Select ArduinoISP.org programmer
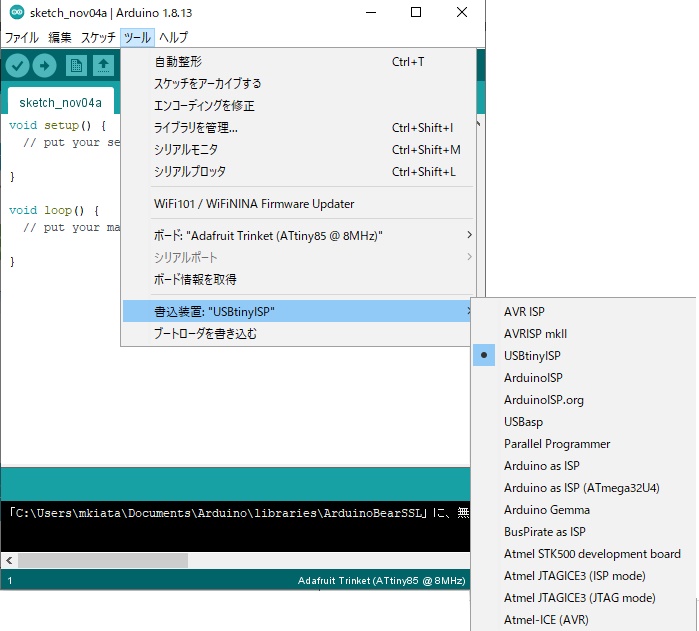The height and width of the screenshot is (631, 699). 584,400
